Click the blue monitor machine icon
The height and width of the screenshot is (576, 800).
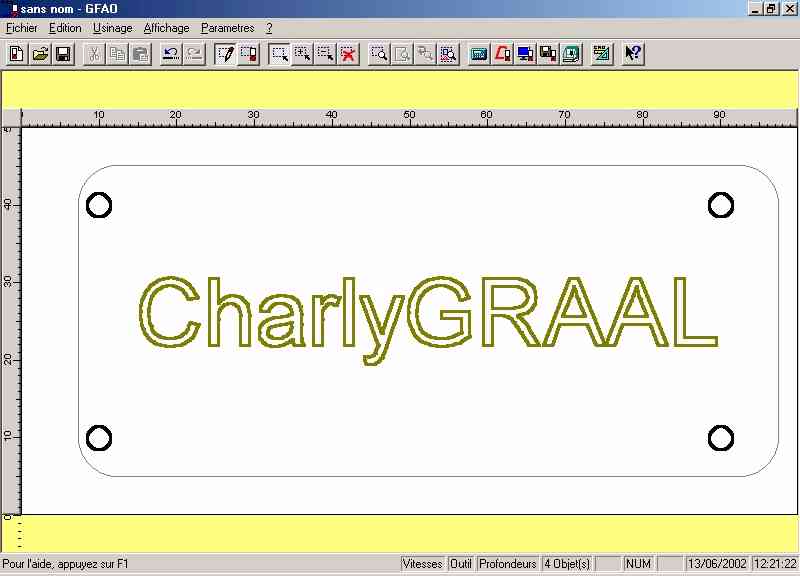[525, 54]
